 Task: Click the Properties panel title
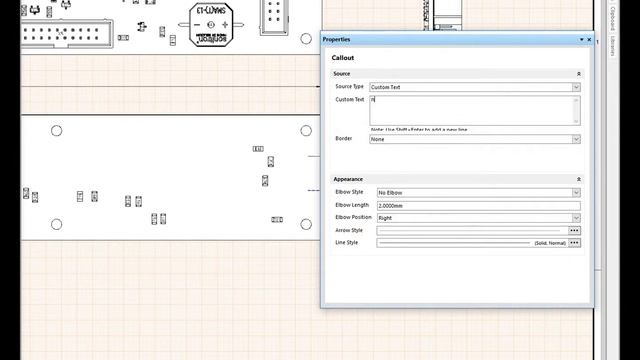point(336,40)
